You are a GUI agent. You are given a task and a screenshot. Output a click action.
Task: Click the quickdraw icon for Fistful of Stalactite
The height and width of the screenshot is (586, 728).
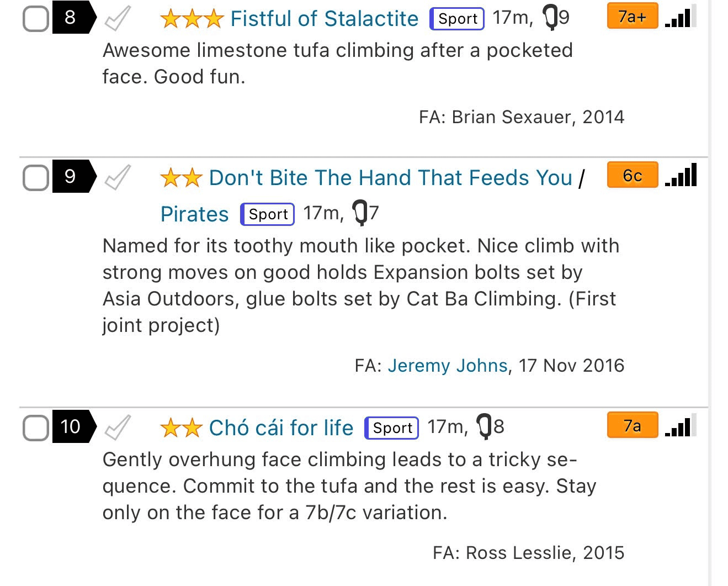[550, 18]
